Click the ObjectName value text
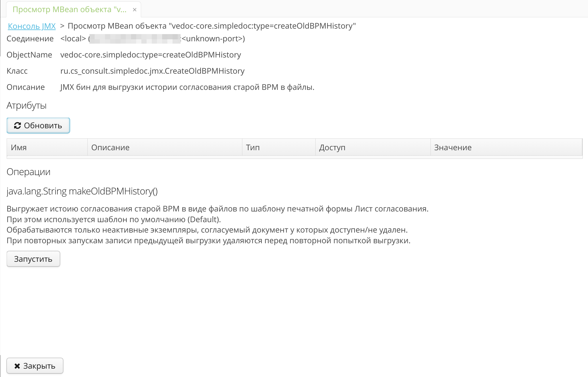This screenshot has width=588, height=377. pyautogui.click(x=151, y=55)
